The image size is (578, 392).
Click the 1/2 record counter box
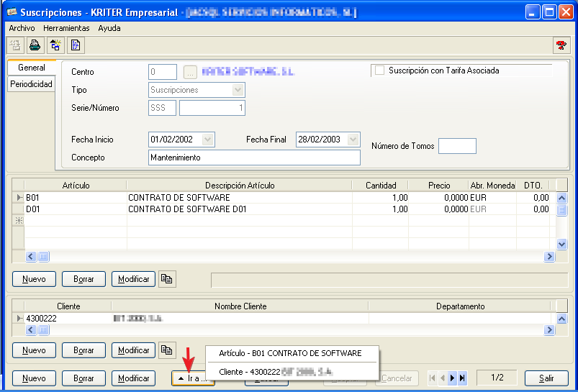(497, 378)
